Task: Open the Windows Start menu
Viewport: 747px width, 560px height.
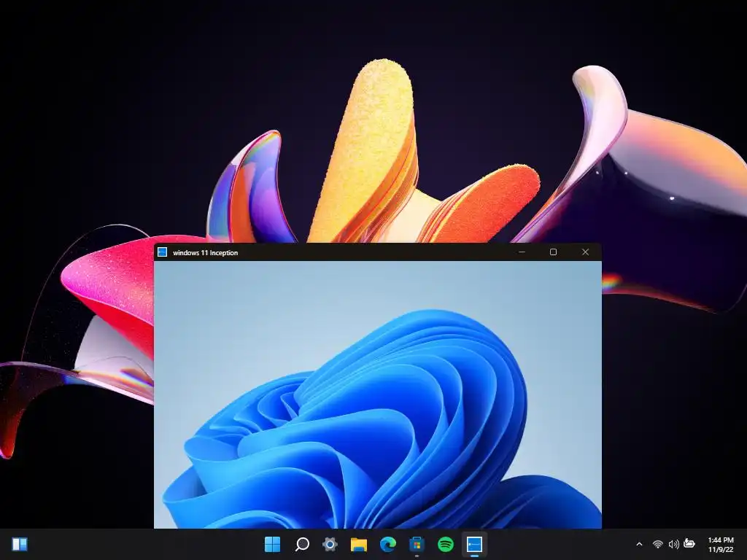Action: click(273, 544)
